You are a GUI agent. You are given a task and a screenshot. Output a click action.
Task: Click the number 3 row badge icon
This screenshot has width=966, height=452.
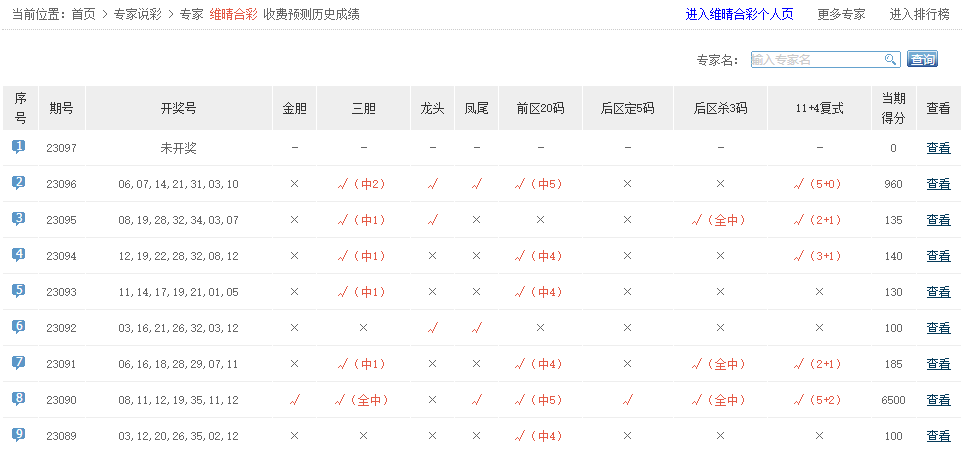tap(19, 219)
